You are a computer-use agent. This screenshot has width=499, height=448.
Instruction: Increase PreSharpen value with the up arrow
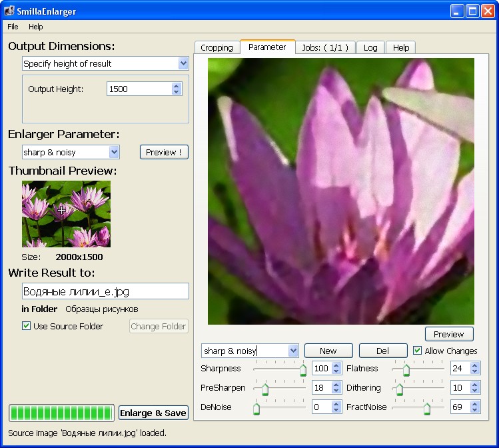336,385
